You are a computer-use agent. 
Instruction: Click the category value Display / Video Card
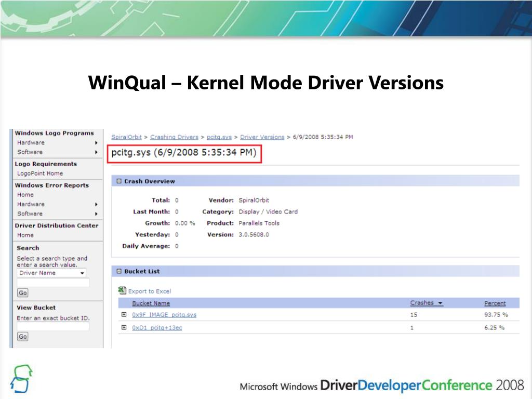pyautogui.click(x=268, y=212)
